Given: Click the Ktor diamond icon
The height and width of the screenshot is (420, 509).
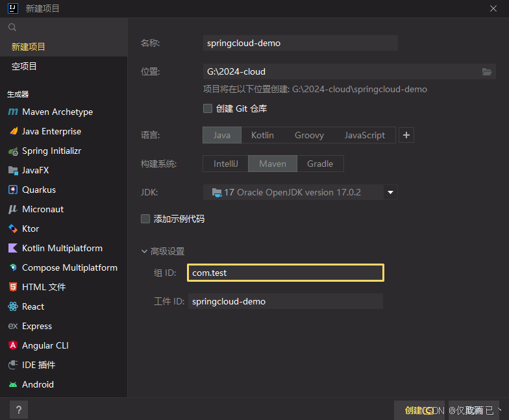Looking at the screenshot, I should click(x=13, y=229).
